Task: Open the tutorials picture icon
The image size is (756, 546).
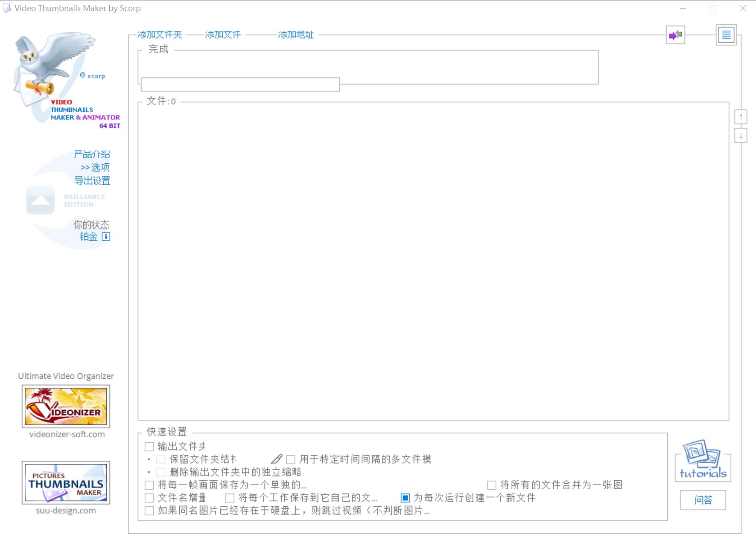Action: point(703,461)
